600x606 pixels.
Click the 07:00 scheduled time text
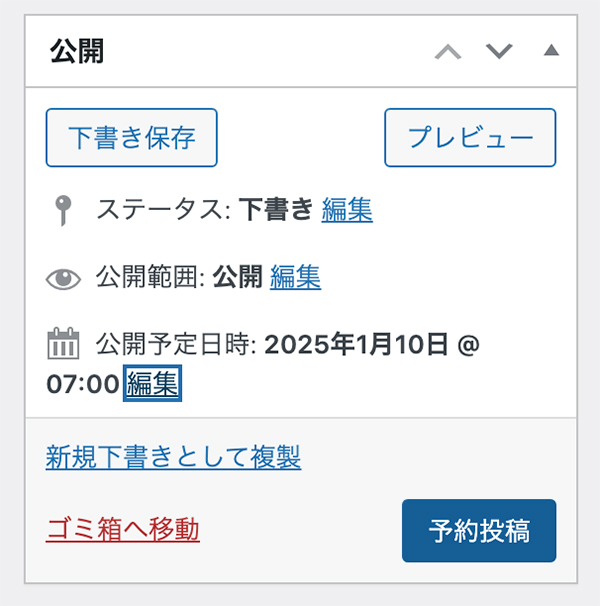(x=83, y=384)
